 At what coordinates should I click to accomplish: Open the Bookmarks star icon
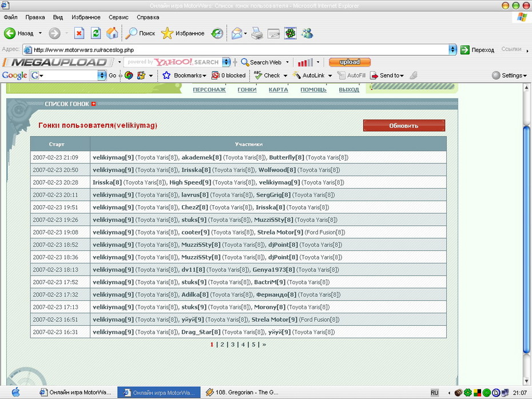pyautogui.click(x=166, y=75)
